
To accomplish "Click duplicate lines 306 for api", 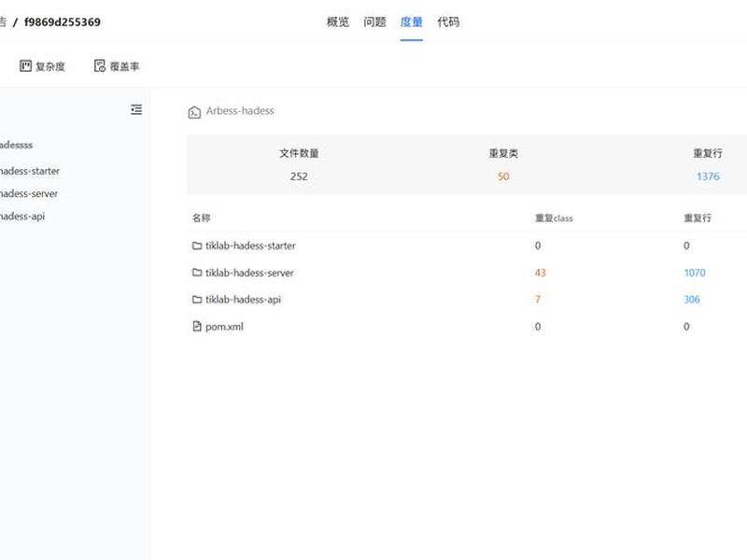I will [692, 300].
